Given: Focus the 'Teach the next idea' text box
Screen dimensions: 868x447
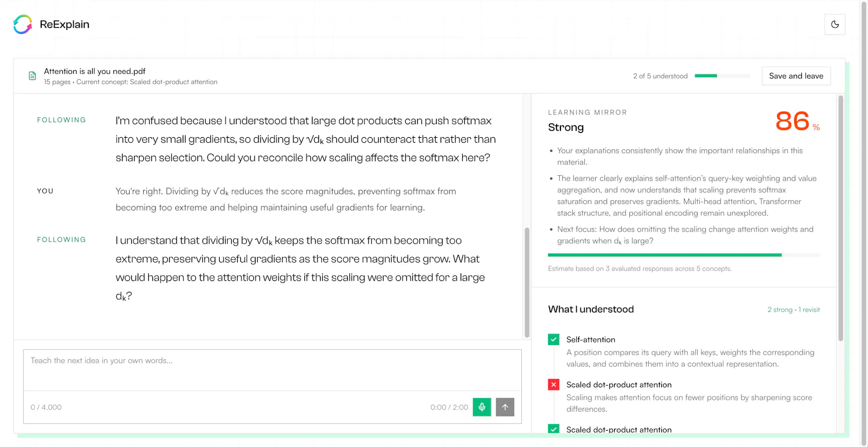Looking at the screenshot, I should tap(272, 370).
